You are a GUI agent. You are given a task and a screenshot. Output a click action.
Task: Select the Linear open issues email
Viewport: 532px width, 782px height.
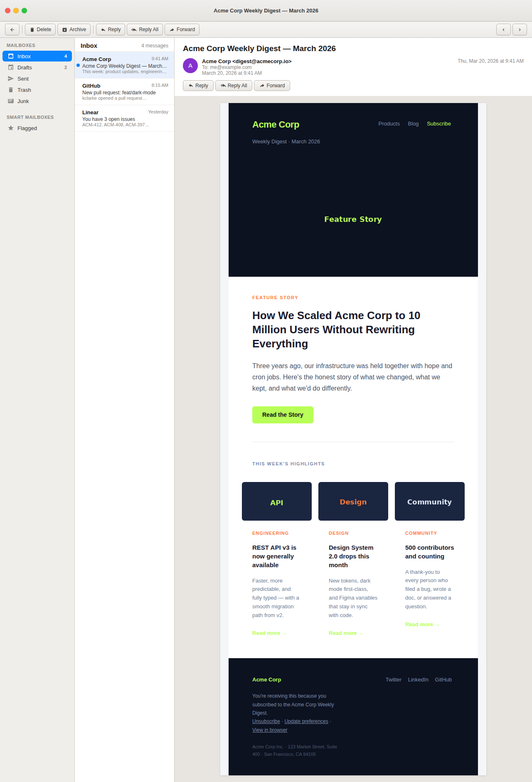click(x=124, y=118)
